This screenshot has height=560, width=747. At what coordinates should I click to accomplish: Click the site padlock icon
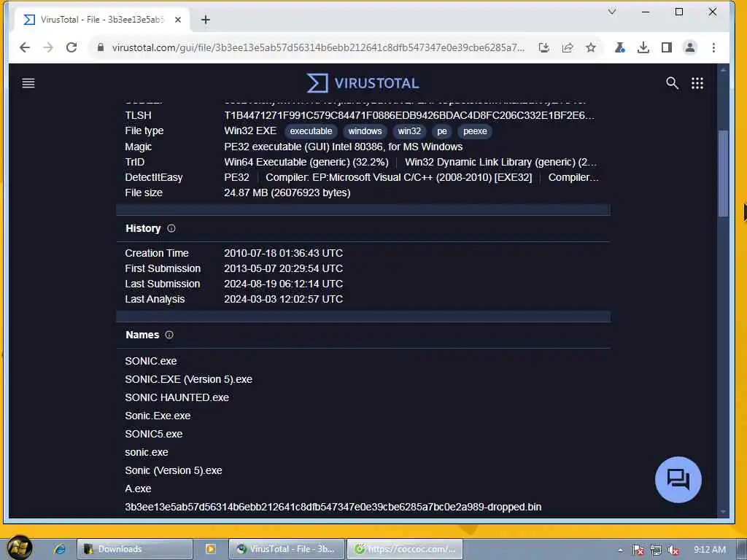pos(101,47)
